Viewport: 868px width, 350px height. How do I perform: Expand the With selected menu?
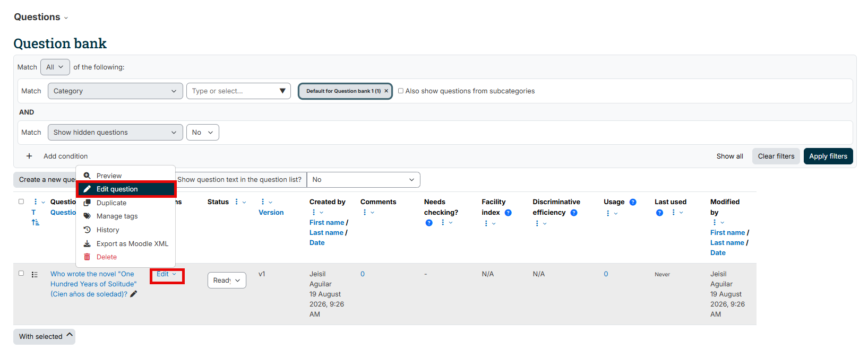[44, 337]
